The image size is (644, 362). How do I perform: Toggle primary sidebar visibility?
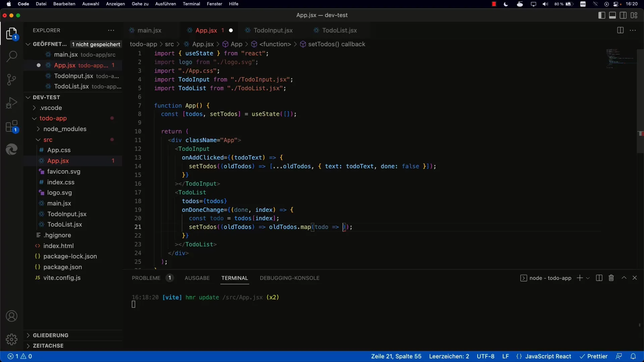point(602,15)
